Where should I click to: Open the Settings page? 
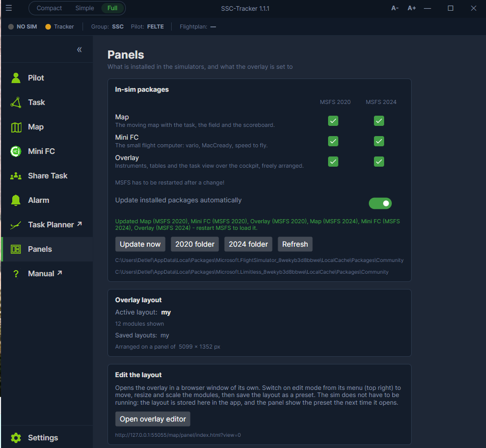click(x=47, y=438)
